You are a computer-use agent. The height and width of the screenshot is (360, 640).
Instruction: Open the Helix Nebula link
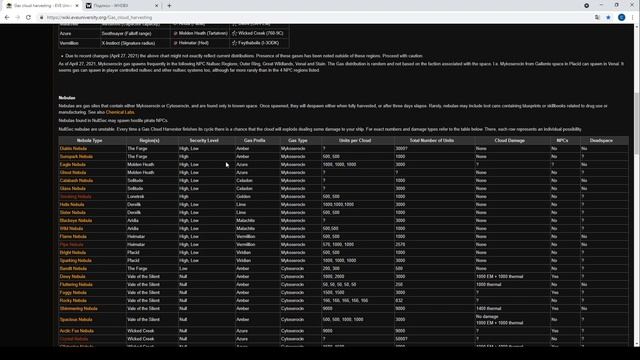72,204
